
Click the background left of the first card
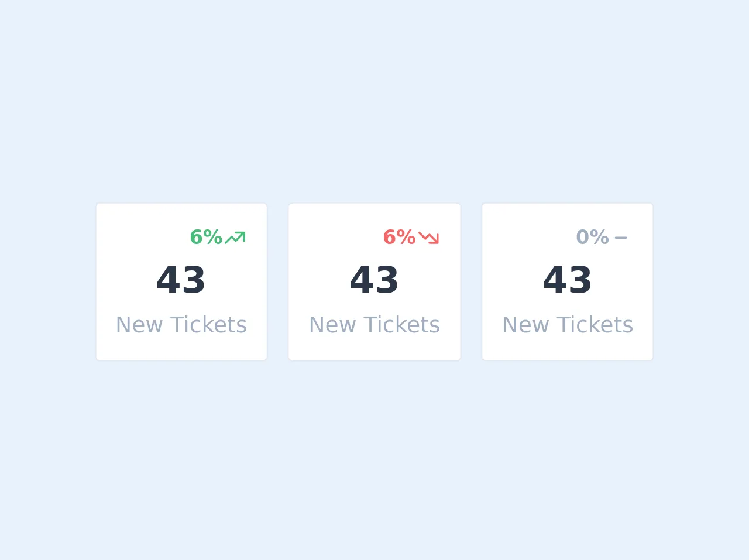(x=47, y=281)
